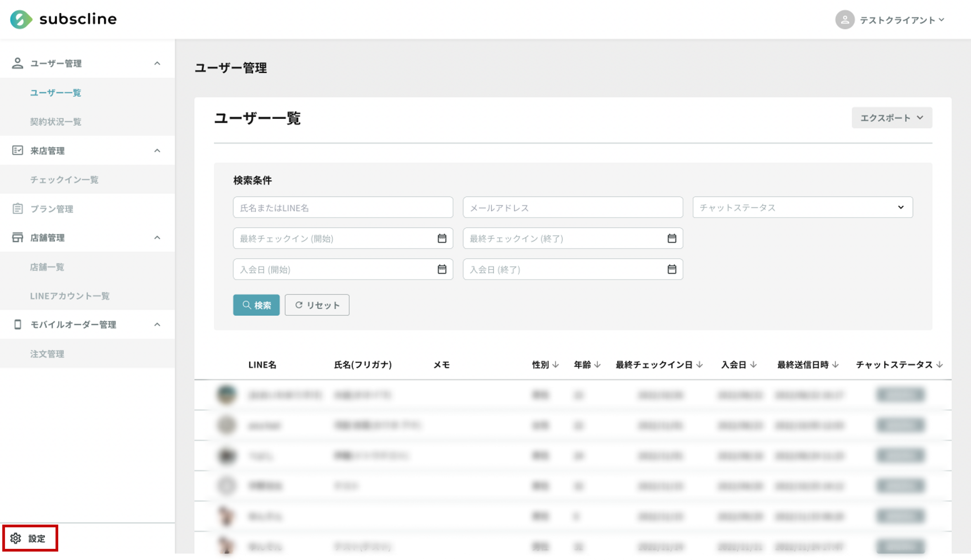
Task: Collapse the ユーザー管理 sidebar section
Action: pos(157,64)
